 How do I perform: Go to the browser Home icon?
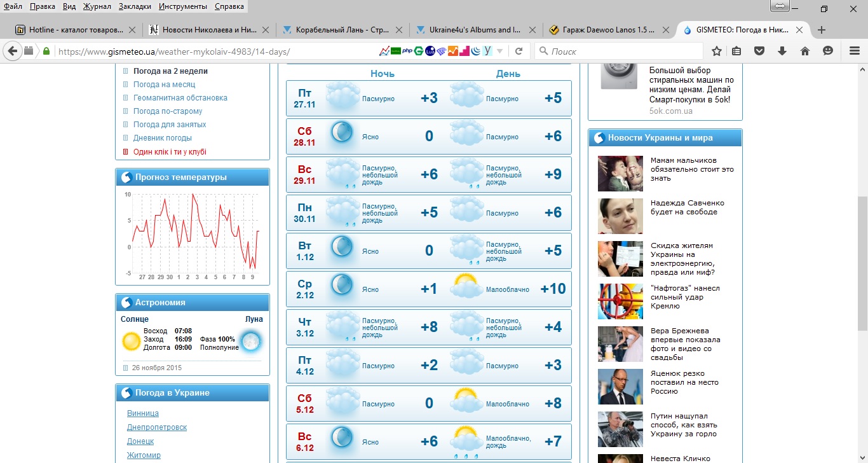pyautogui.click(x=804, y=52)
